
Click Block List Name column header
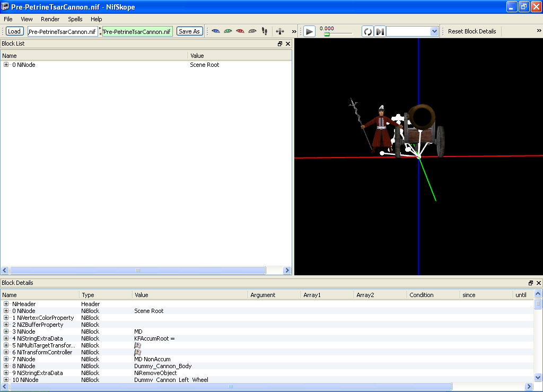point(94,56)
